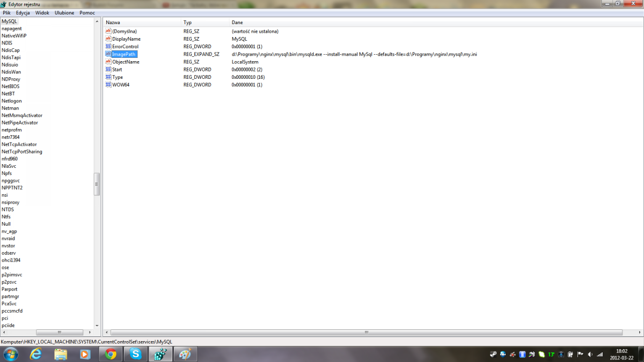Open the Ulubione menu
Image resolution: width=644 pixels, height=362 pixels.
click(x=64, y=12)
